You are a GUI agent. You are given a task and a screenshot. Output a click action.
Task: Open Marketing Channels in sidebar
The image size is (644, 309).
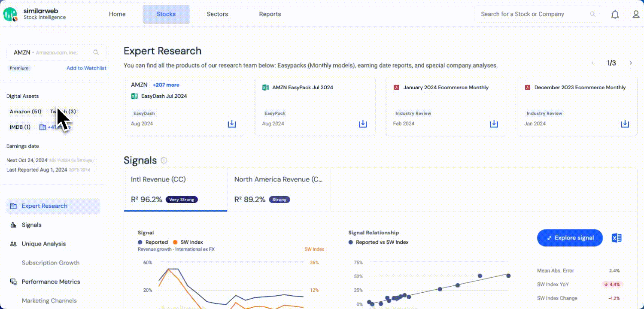(x=49, y=300)
